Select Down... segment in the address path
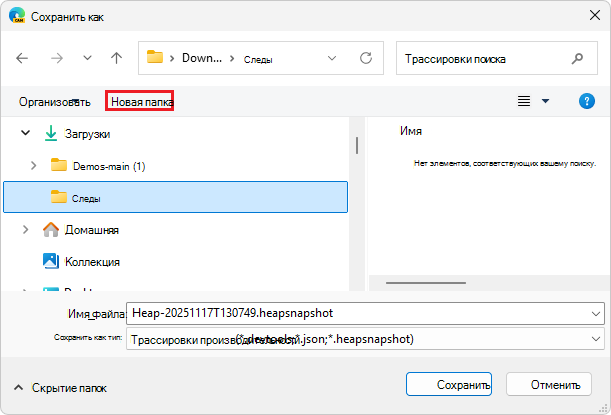The width and height of the screenshot is (611, 415). (202, 58)
